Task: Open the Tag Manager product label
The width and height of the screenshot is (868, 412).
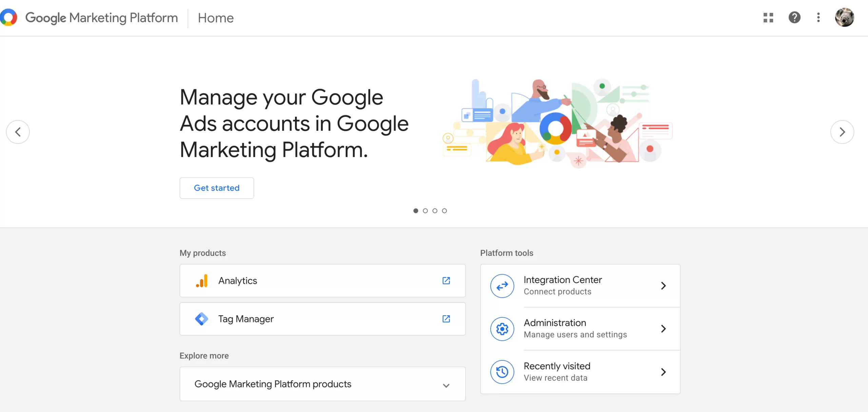Action: coord(246,319)
